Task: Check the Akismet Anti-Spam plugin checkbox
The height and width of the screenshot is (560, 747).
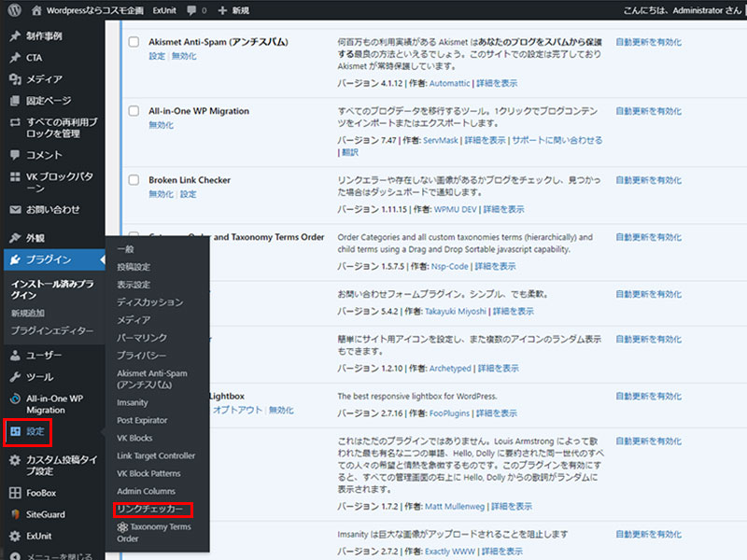Action: point(134,42)
